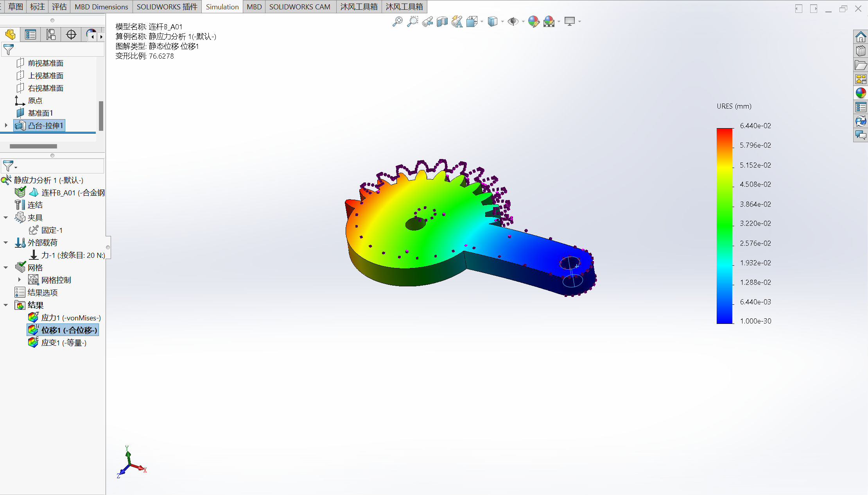Screen dimensions: 868x495
Task: Open SOLIDWORKS Resources home in task pane
Action: coord(861,37)
